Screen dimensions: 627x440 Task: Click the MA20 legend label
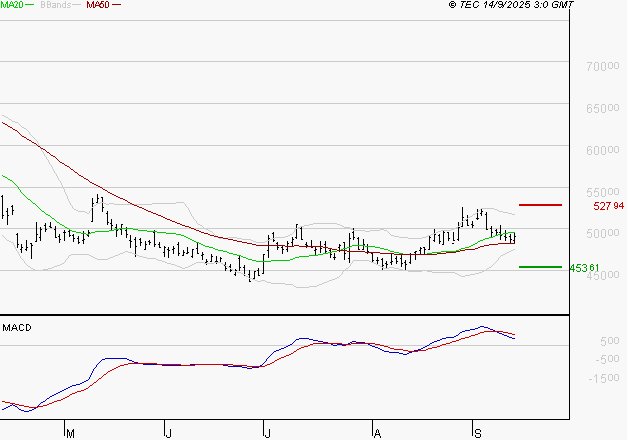[12, 5]
